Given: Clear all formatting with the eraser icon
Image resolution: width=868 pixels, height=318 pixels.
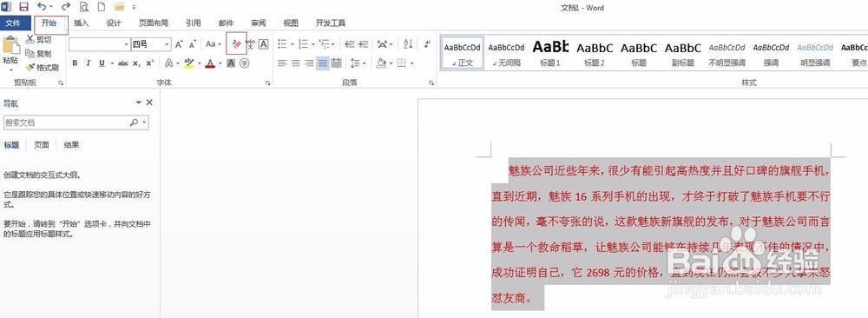Looking at the screenshot, I should [236, 43].
